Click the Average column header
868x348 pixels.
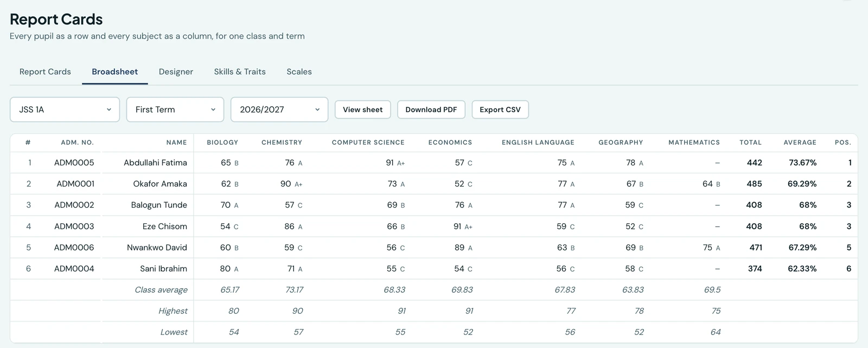tap(800, 143)
